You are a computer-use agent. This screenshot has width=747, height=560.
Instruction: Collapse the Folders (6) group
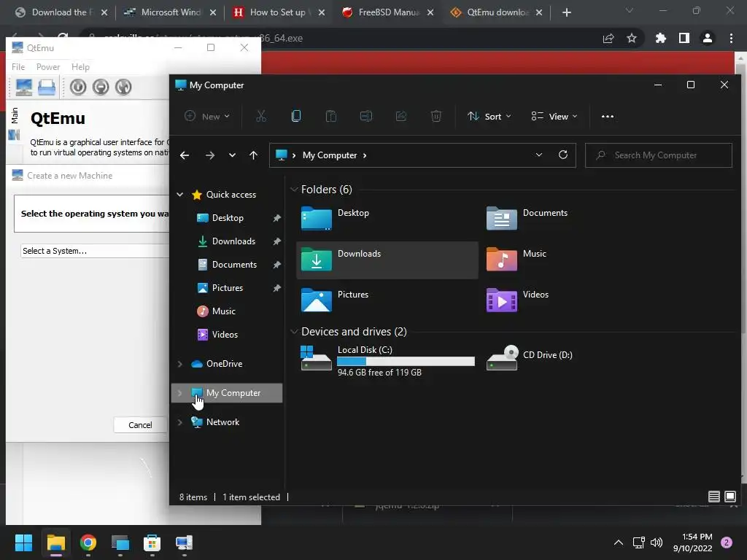[294, 190]
